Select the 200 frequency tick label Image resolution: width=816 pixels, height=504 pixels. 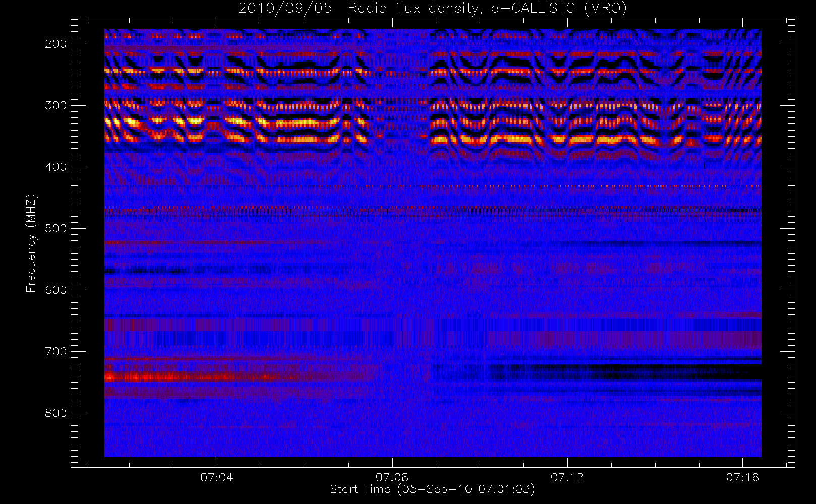click(56, 44)
